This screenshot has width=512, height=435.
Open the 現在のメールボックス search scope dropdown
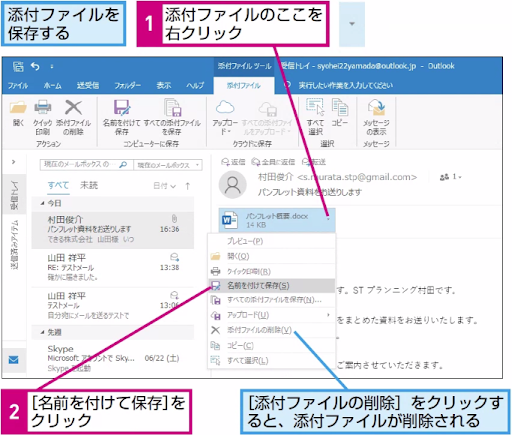(168, 165)
